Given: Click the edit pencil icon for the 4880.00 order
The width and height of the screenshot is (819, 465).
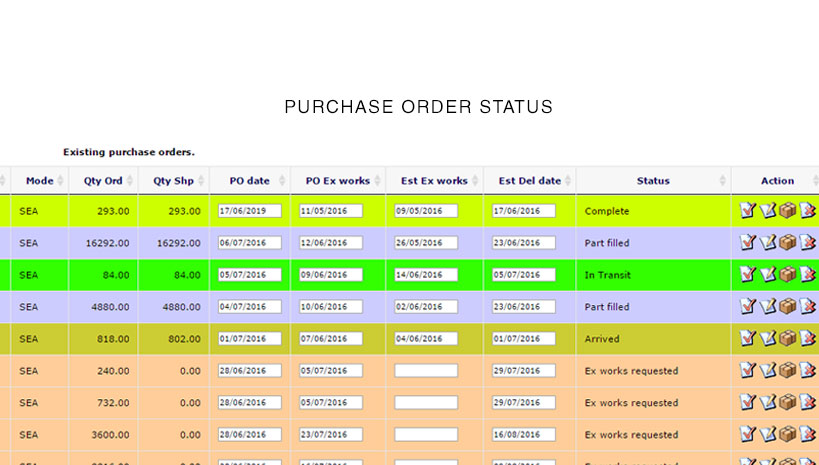Looking at the screenshot, I should [767, 307].
